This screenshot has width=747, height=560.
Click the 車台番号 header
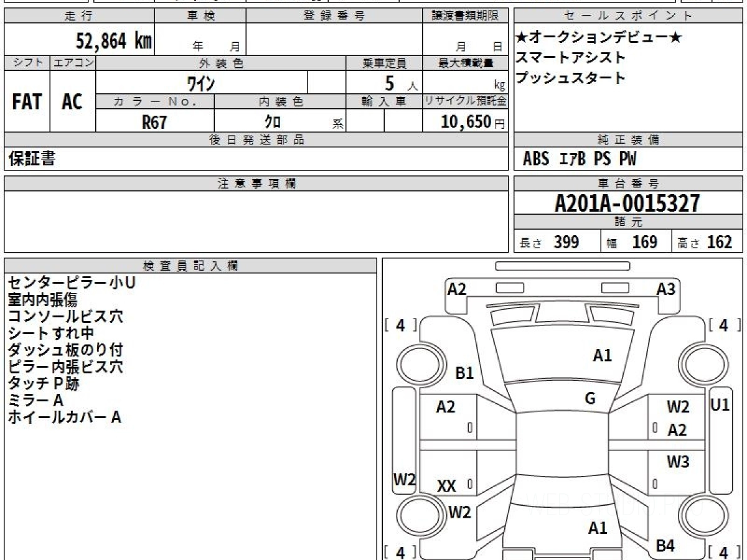coord(629,184)
